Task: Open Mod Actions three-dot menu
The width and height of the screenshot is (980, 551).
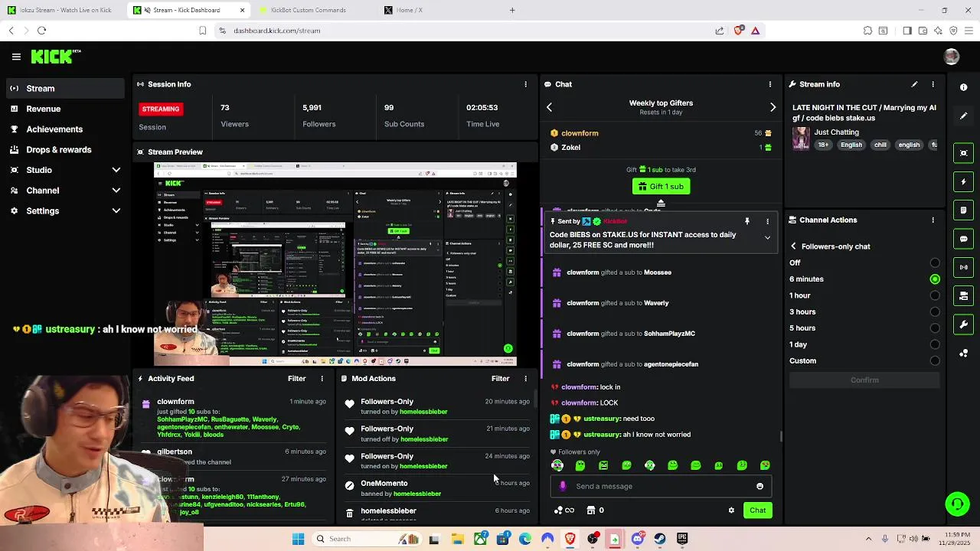Action: click(525, 379)
